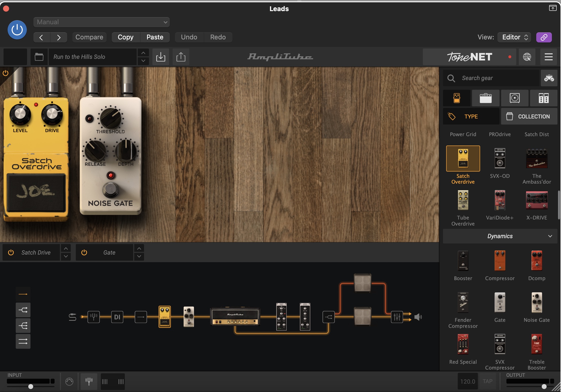This screenshot has width=561, height=392.
Task: Select the single serial chain routing
Action: tap(23, 294)
